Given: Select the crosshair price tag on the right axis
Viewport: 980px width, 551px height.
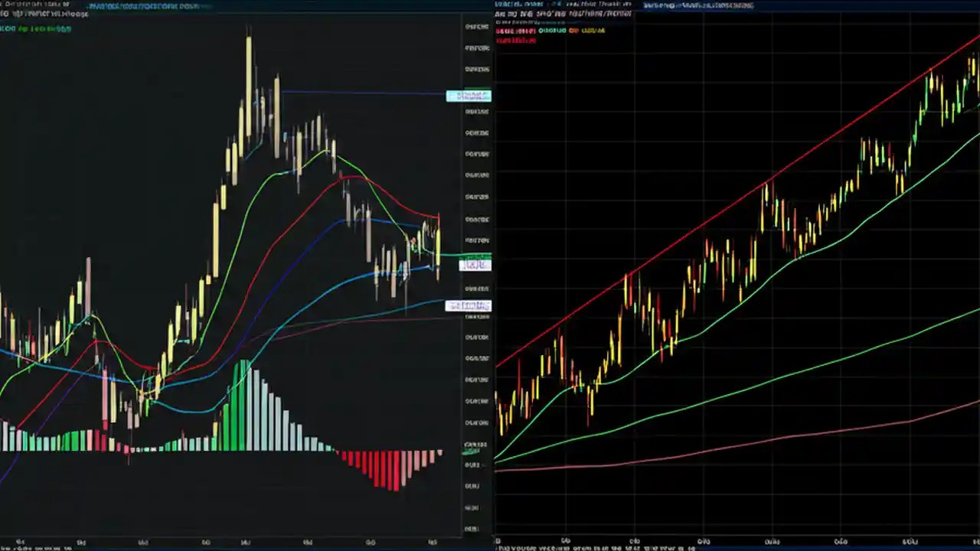Looking at the screenshot, I should click(x=475, y=264).
